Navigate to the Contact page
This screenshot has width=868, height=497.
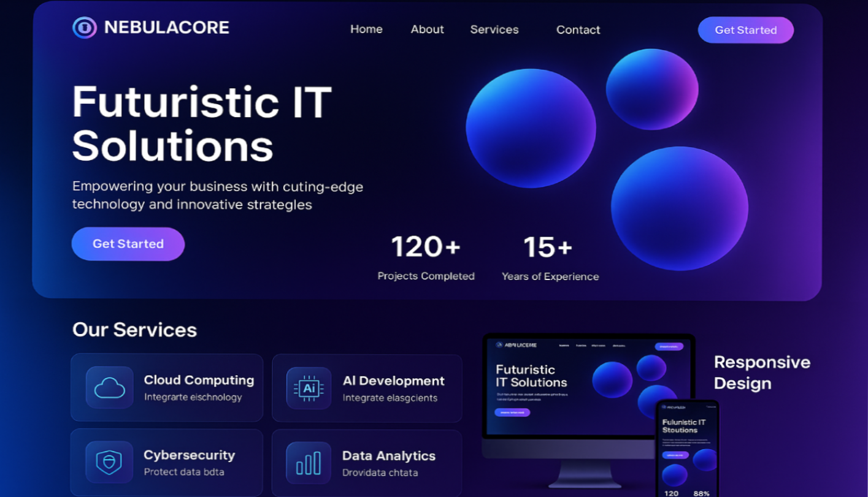[x=578, y=29]
